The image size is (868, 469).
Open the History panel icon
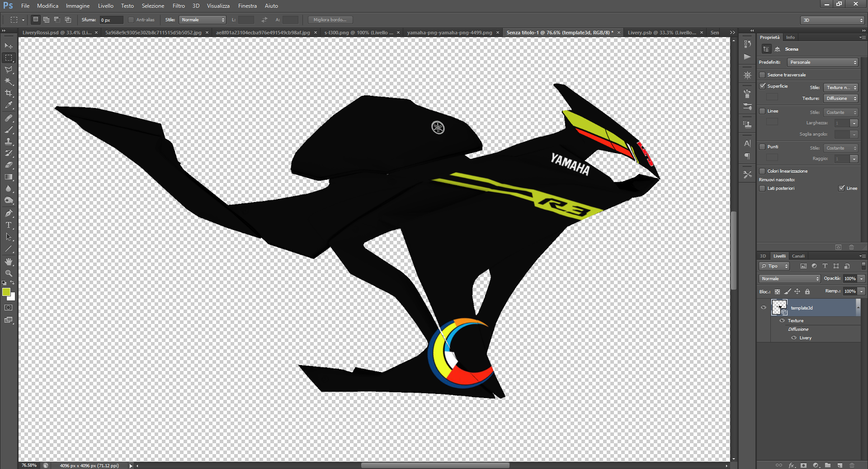pos(747,44)
